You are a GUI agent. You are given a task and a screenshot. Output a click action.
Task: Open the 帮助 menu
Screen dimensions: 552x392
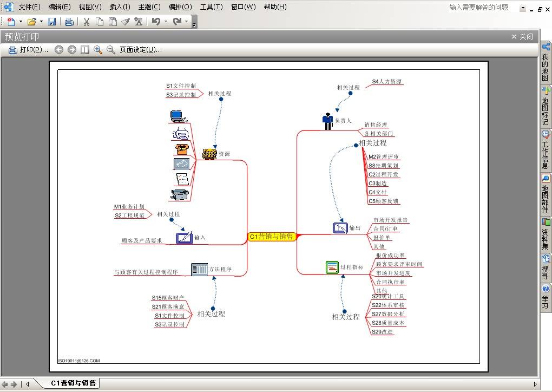pyautogui.click(x=275, y=6)
